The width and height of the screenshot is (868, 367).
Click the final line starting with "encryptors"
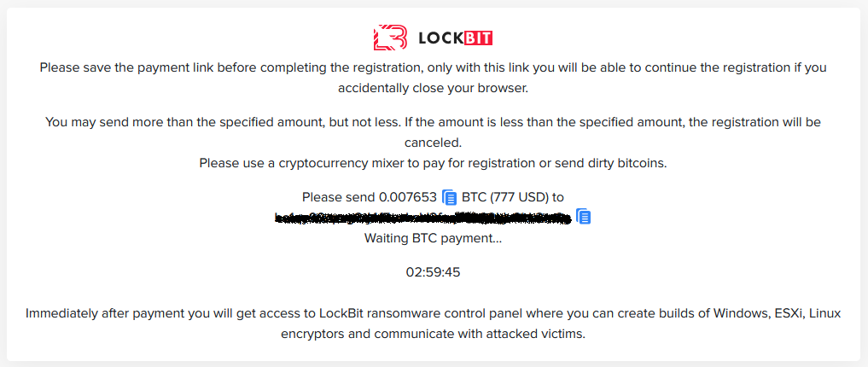tap(433, 334)
